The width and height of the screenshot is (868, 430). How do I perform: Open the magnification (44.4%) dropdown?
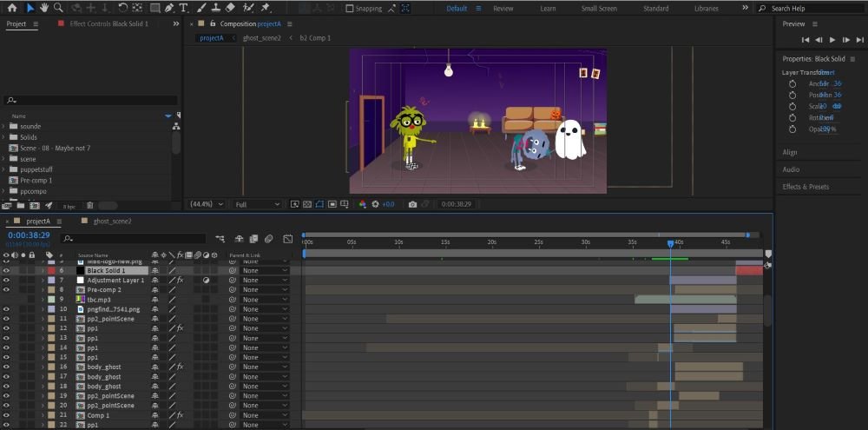pyautogui.click(x=208, y=204)
